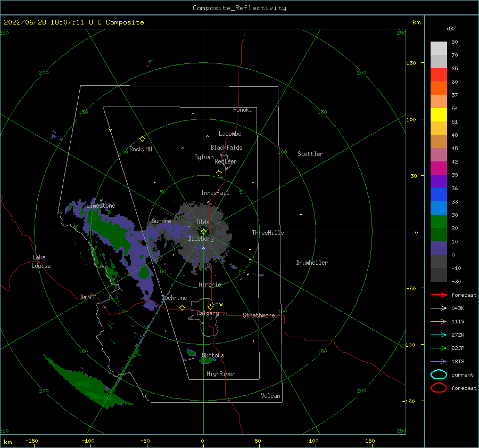
Task: Click the Vulcan town label
Action: 271,396
